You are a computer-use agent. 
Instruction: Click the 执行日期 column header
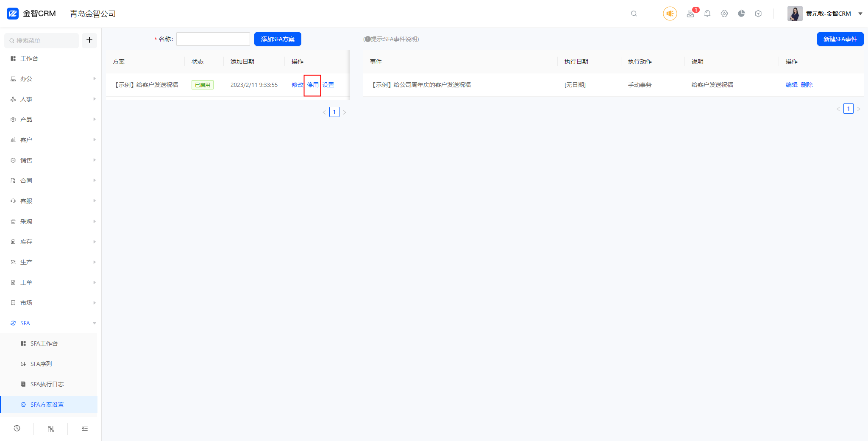[x=576, y=61]
